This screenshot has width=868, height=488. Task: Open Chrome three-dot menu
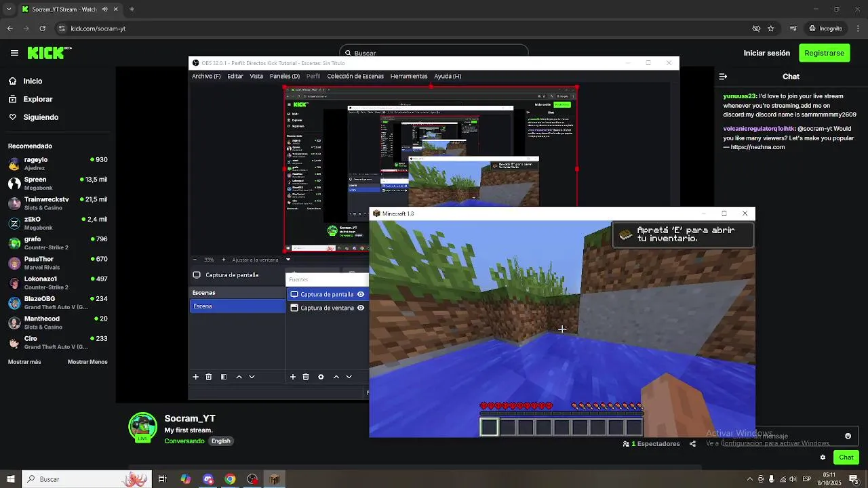(x=857, y=28)
